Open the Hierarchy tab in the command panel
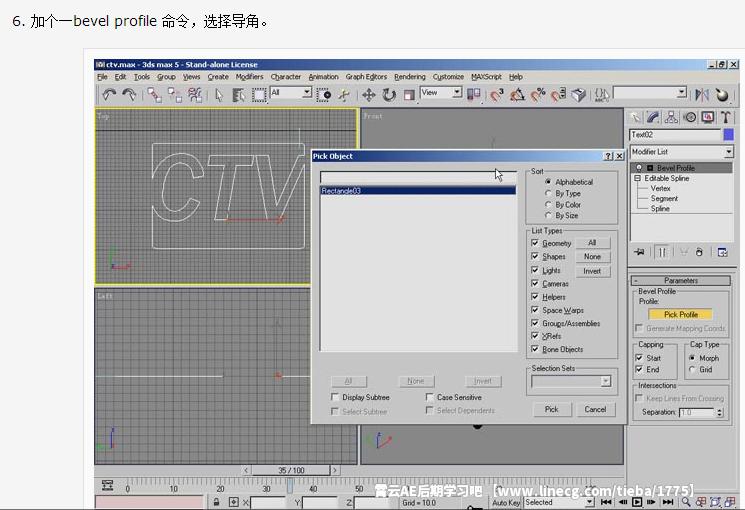This screenshot has height=510, width=745. tap(671, 117)
